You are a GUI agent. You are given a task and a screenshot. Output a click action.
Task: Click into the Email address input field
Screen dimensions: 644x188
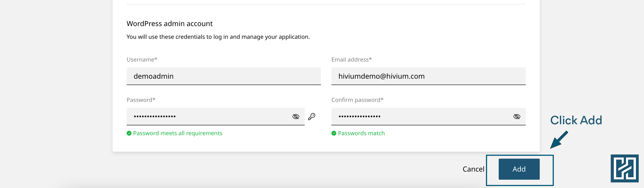coord(428,76)
